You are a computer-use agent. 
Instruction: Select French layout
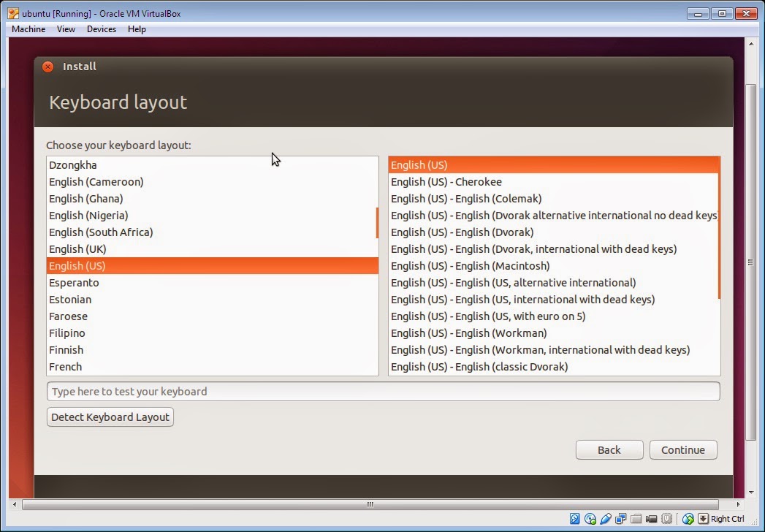[x=212, y=367]
